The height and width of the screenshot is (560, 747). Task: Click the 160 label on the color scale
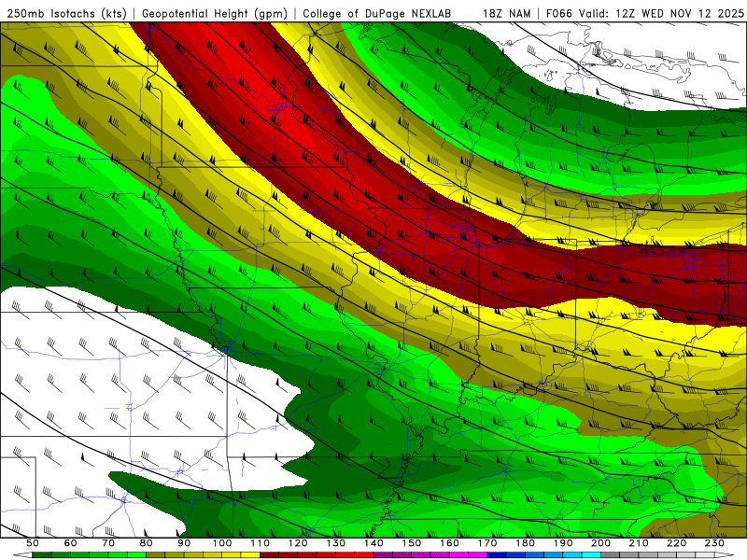[x=449, y=543]
